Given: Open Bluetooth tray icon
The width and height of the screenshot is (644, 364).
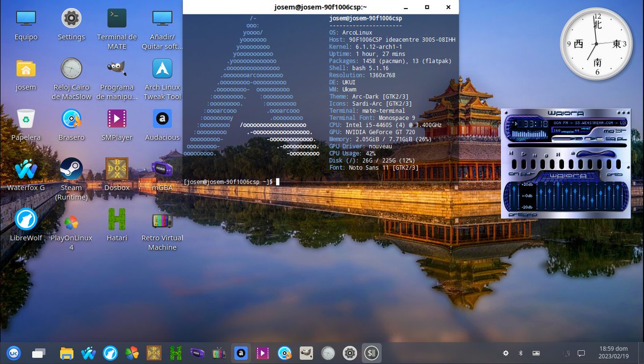Looking at the screenshot, I should coord(520,353).
